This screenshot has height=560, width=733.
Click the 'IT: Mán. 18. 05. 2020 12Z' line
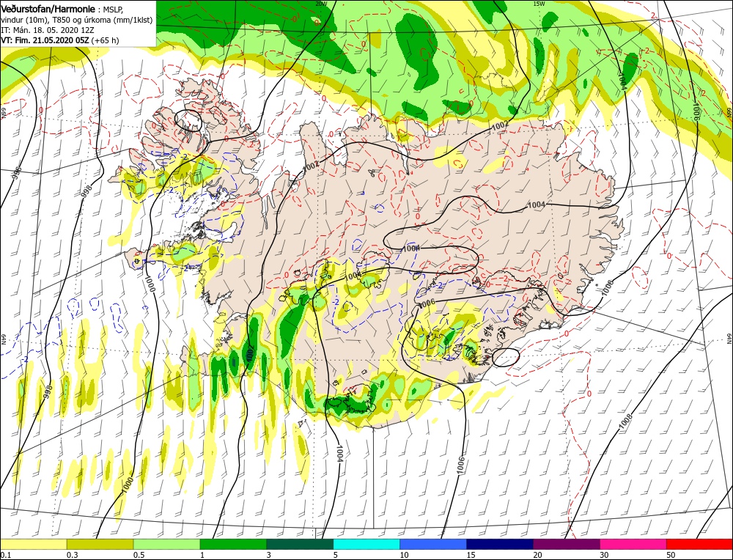[48, 30]
